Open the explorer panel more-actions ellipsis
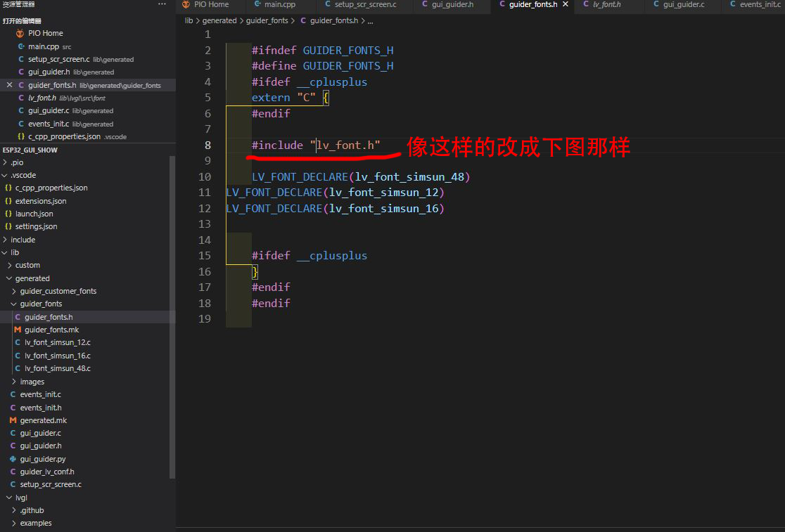Screen dimensions: 785x532 point(162,4)
